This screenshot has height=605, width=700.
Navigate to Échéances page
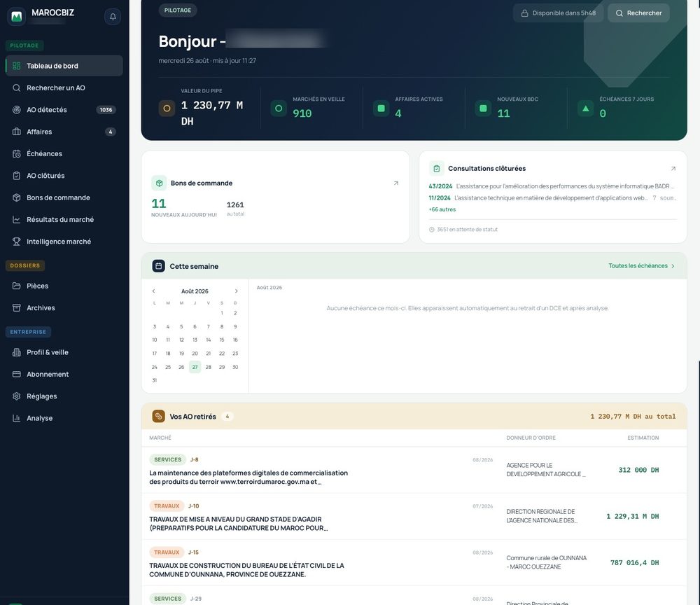[64, 153]
